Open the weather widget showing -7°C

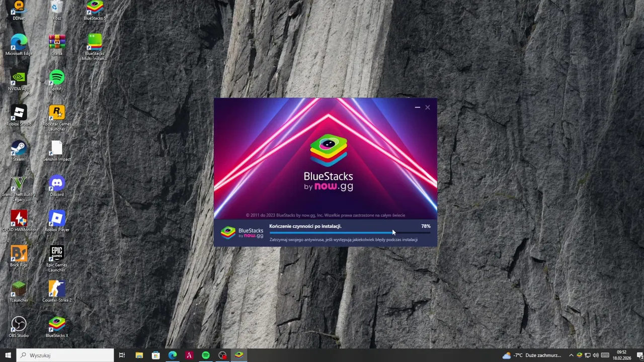pyautogui.click(x=531, y=355)
